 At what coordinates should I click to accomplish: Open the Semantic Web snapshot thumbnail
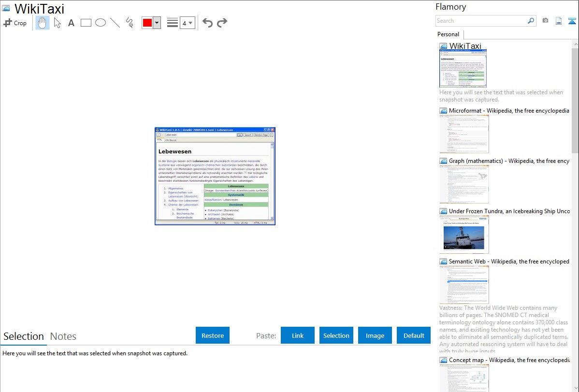[x=464, y=285]
